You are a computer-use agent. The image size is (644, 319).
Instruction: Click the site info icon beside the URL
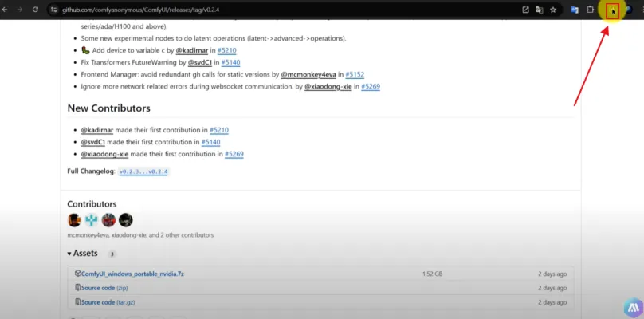pos(53,10)
